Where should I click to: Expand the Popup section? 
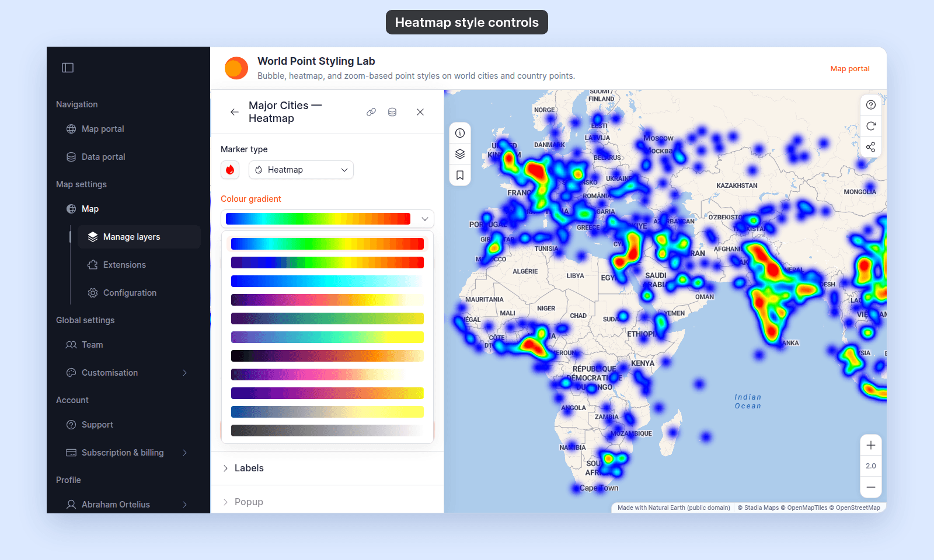(x=327, y=502)
